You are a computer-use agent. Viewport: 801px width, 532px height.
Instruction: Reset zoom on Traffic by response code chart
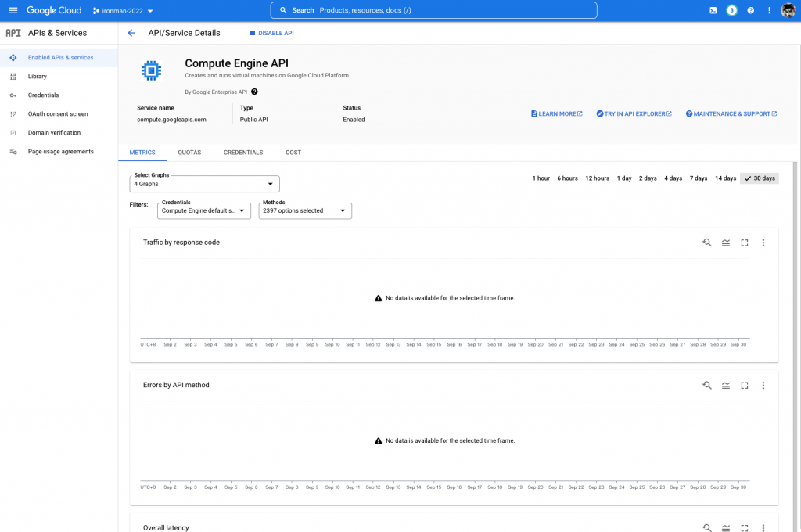[707, 243]
